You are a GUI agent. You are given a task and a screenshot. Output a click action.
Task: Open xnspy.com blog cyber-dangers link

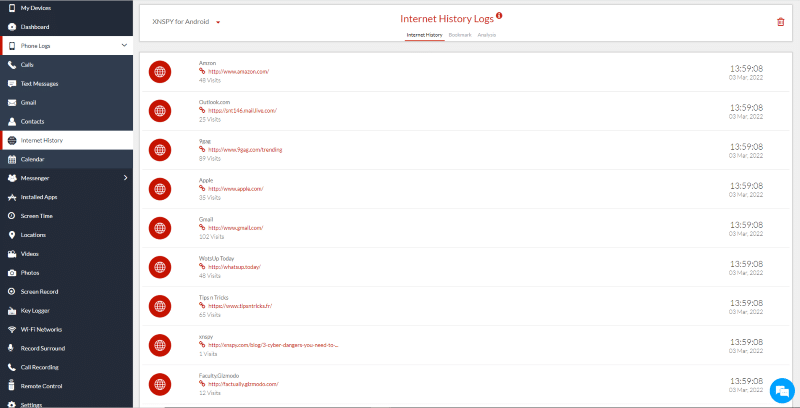273,345
